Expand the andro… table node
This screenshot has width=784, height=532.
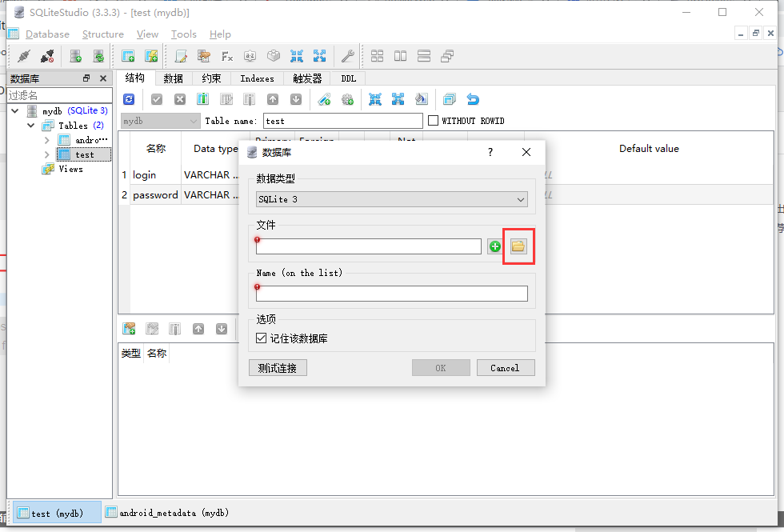(x=47, y=140)
